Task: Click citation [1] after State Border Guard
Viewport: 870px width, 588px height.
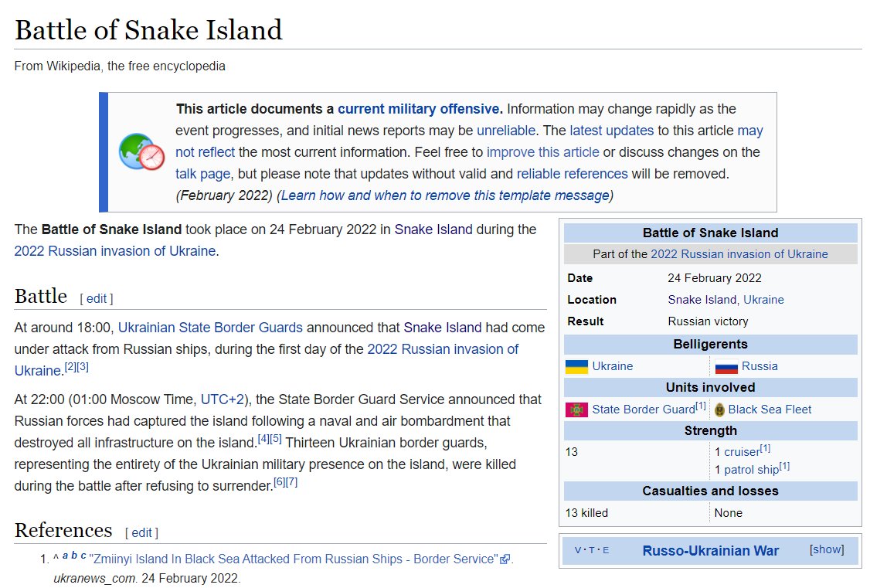Action: [701, 406]
